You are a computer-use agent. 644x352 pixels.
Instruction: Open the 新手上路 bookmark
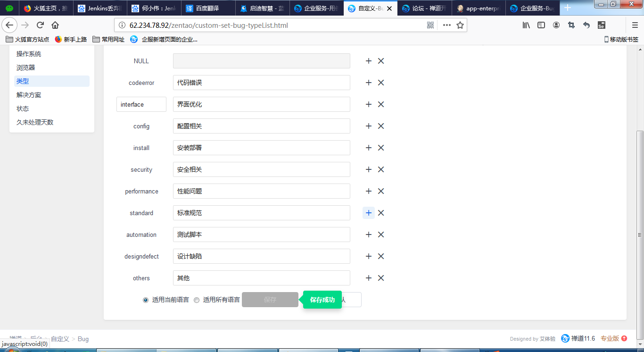(x=71, y=39)
